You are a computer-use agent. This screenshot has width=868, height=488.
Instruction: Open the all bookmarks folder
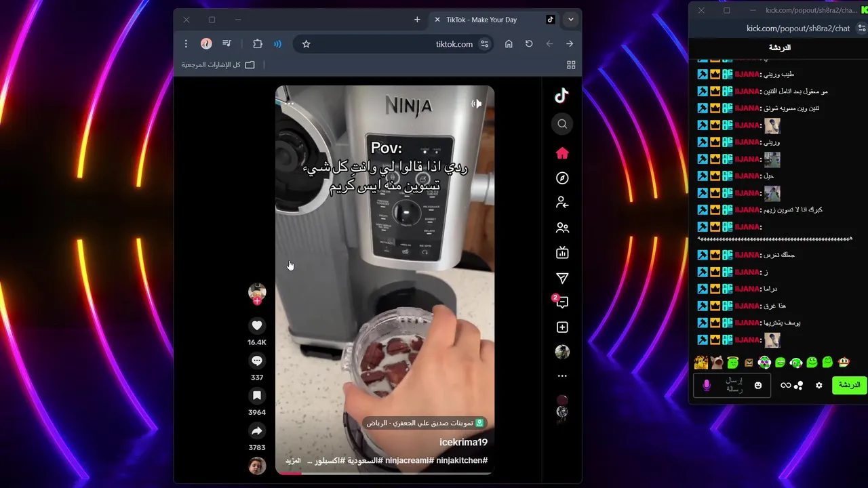point(218,64)
